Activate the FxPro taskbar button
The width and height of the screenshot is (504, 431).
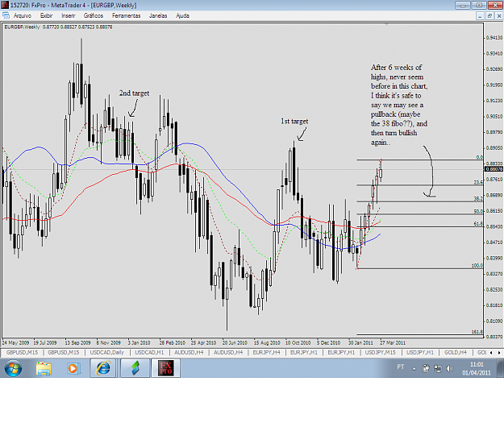click(166, 368)
